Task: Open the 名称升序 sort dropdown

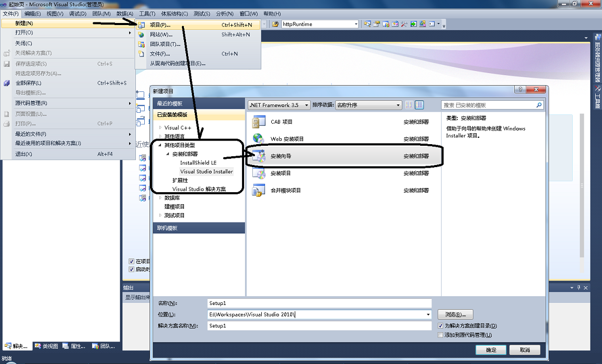Action: pos(398,105)
